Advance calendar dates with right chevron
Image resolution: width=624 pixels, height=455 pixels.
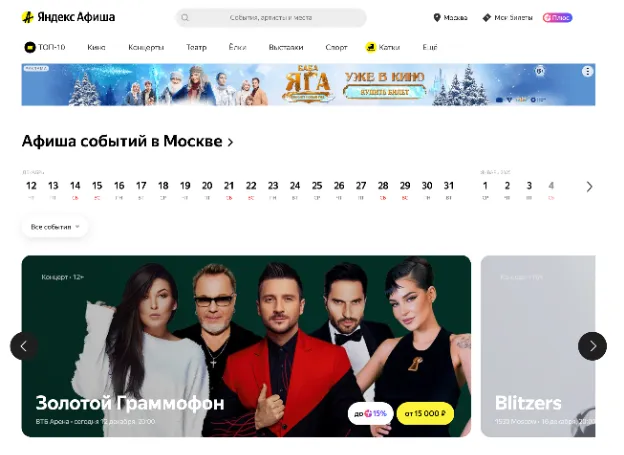tap(589, 187)
